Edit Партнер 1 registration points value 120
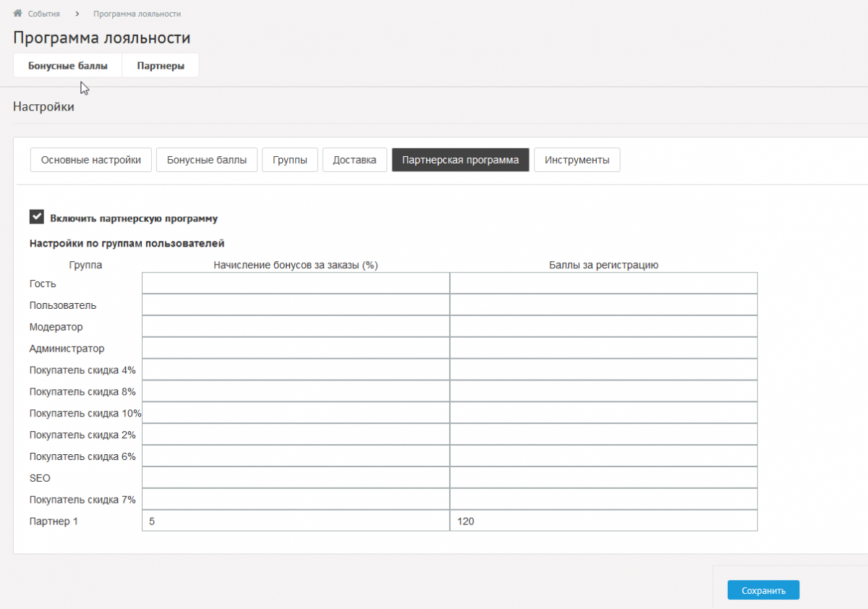868x609 pixels. 603,521
